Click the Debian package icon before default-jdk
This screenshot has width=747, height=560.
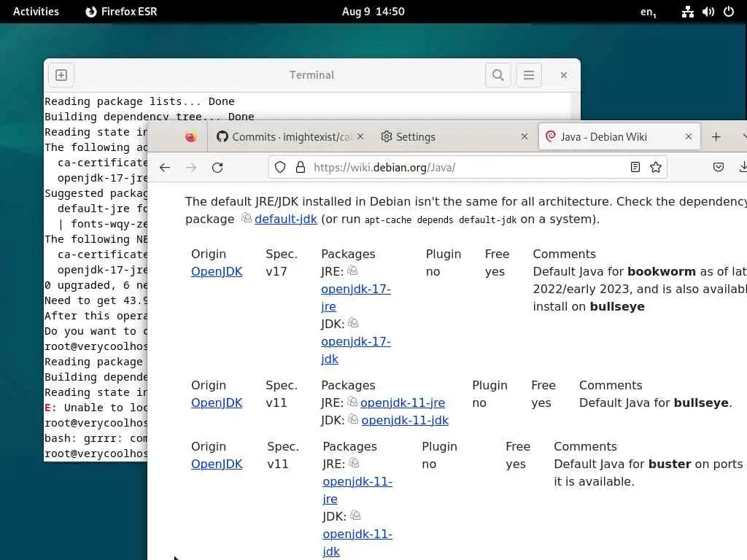click(x=247, y=218)
